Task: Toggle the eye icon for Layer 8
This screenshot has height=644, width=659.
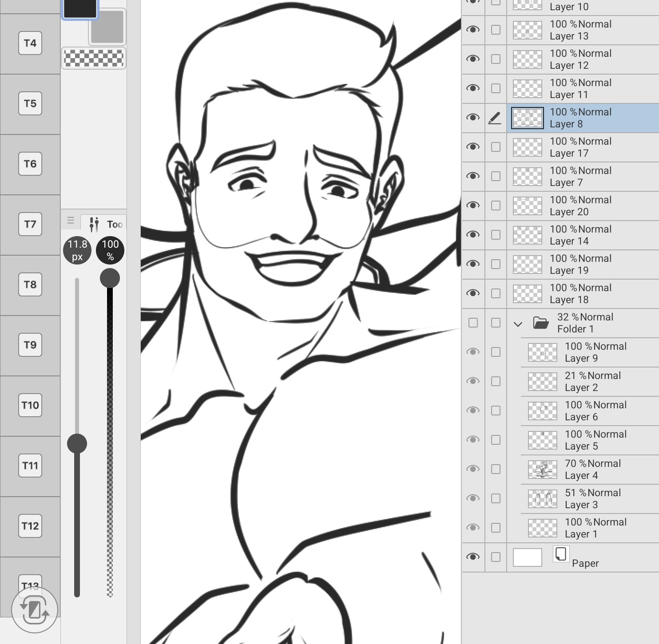Action: (473, 118)
